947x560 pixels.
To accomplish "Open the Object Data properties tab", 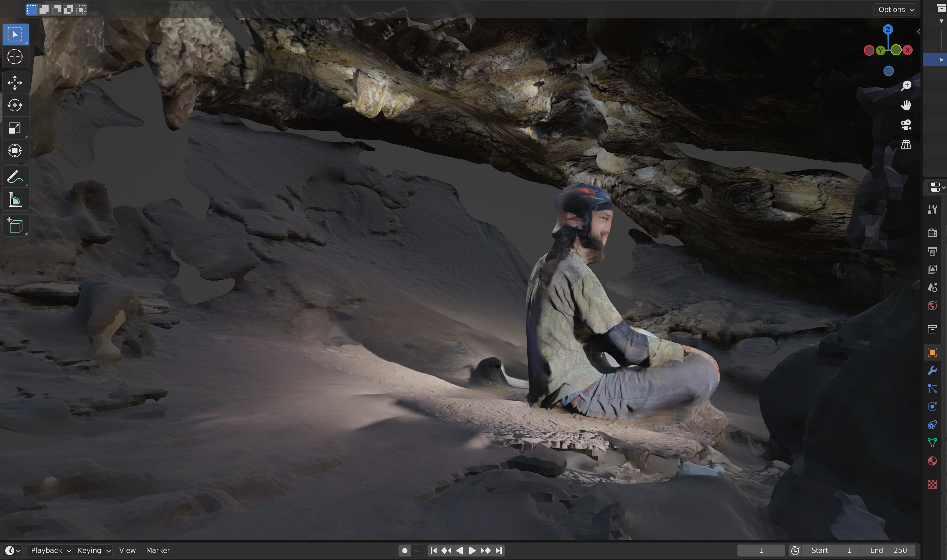I will click(932, 443).
